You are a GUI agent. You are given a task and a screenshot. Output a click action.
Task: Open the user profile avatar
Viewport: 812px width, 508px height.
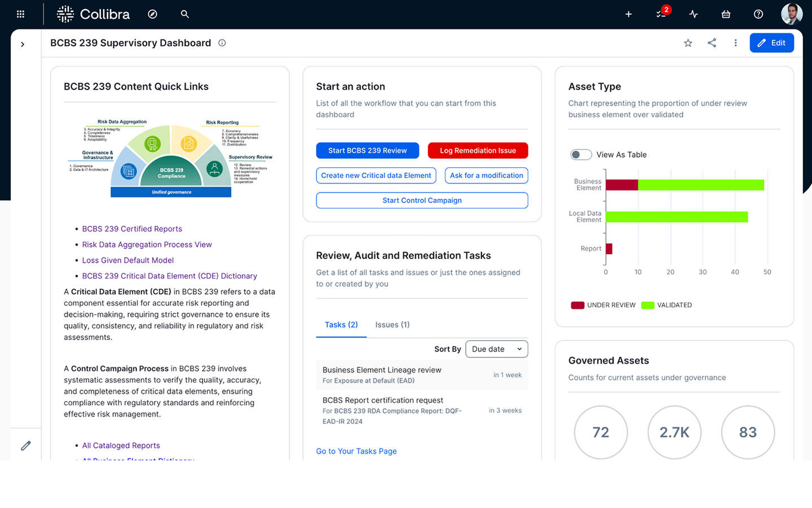[x=792, y=14]
